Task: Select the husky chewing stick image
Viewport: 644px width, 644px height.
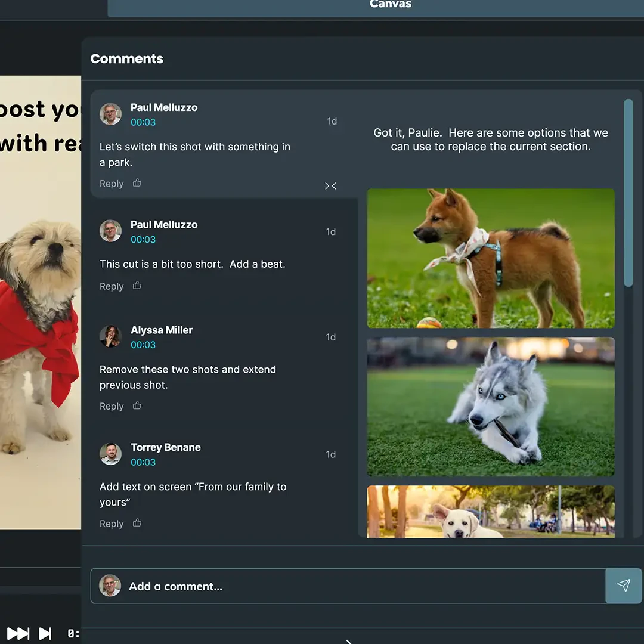Action: coord(490,407)
